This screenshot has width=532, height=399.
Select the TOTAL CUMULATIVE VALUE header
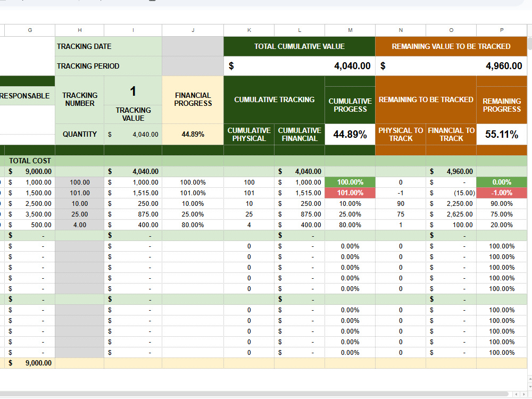click(x=300, y=46)
